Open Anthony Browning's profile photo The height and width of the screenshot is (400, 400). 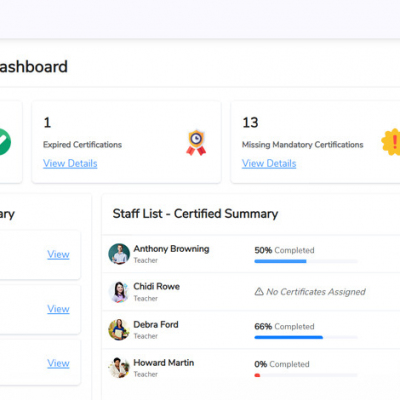tap(119, 254)
